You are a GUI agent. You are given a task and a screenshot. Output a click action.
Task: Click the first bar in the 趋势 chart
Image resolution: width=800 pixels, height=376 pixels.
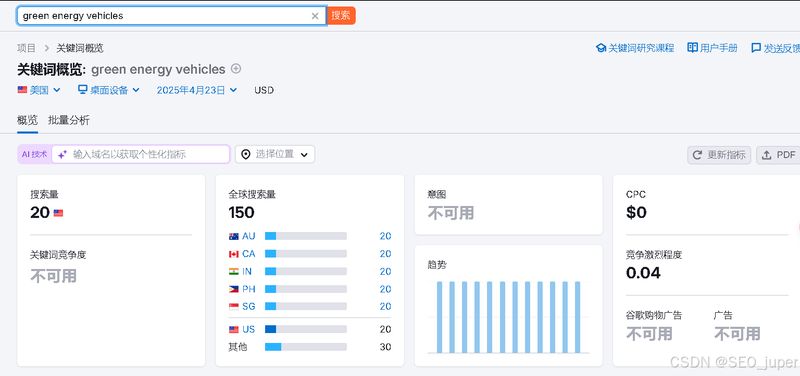pos(440,317)
